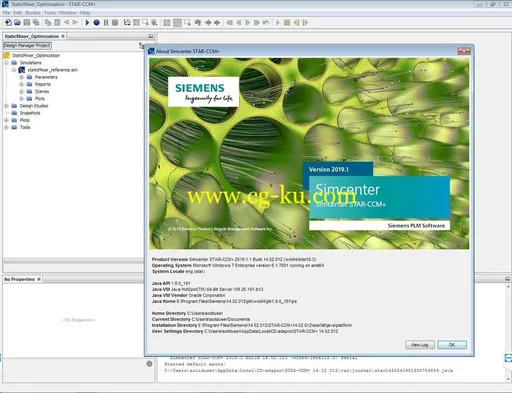Click the Save toolbar icon
512x393 pixels.
click(27, 22)
